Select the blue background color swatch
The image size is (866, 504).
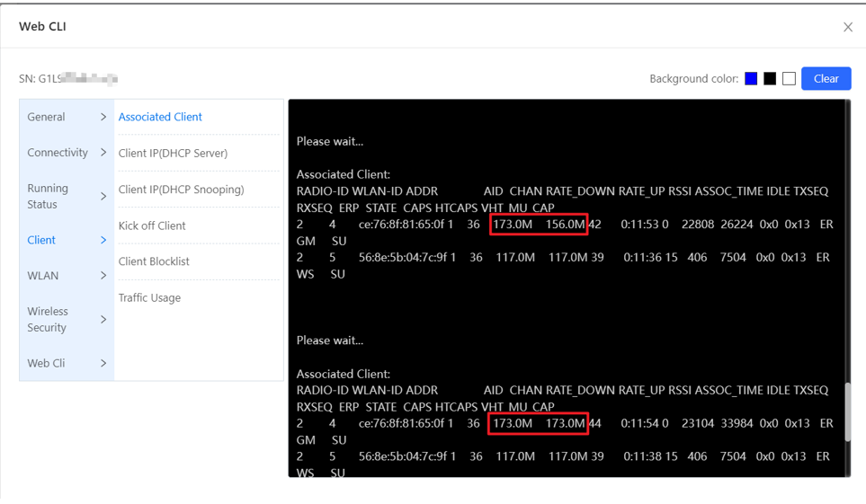(x=751, y=78)
